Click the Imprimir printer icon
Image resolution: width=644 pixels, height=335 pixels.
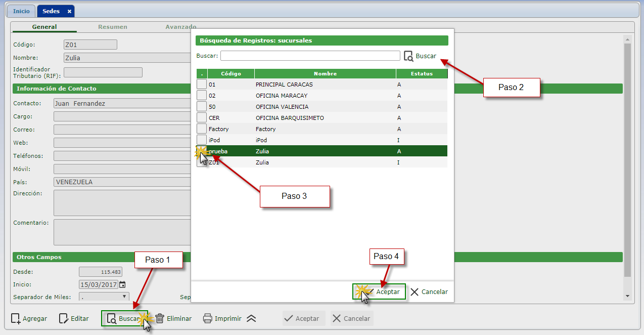[208, 318]
